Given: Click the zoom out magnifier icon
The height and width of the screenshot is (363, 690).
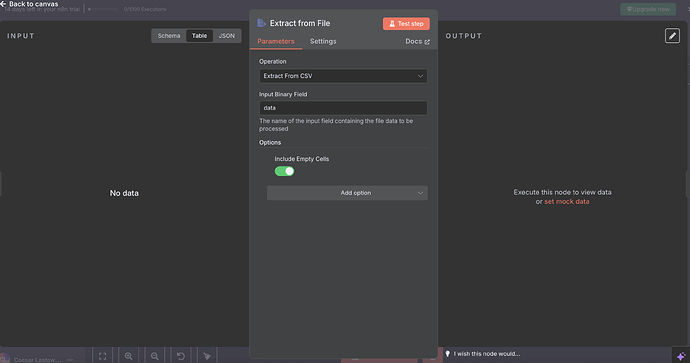Looking at the screenshot, I should coord(154,356).
